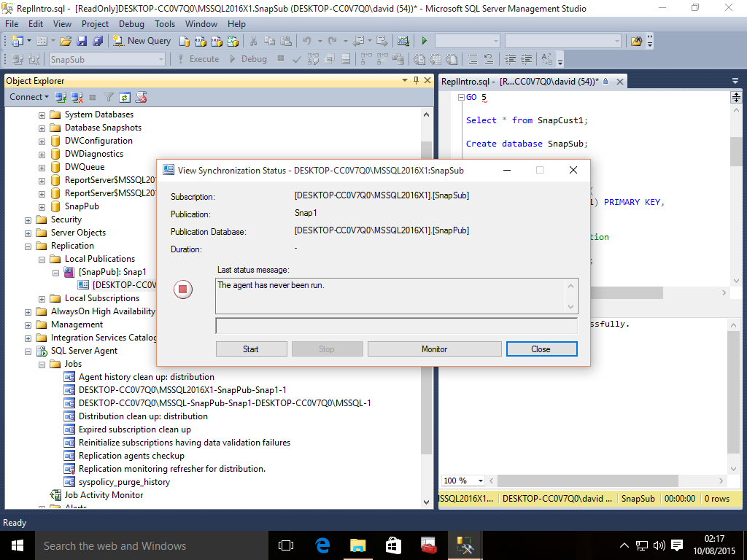Open the Connect dropdown in Object Explorer
Screen dimensions: 747x560
coord(28,97)
